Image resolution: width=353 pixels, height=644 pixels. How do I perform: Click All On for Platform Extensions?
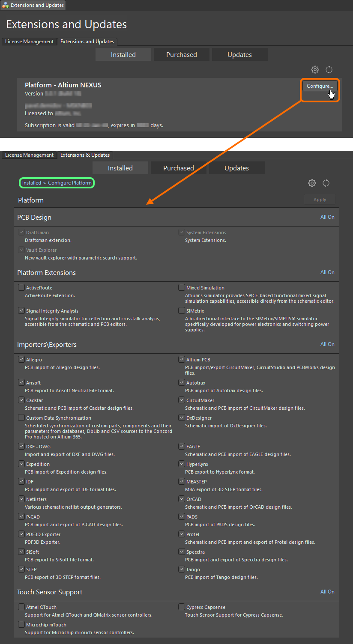tap(327, 272)
